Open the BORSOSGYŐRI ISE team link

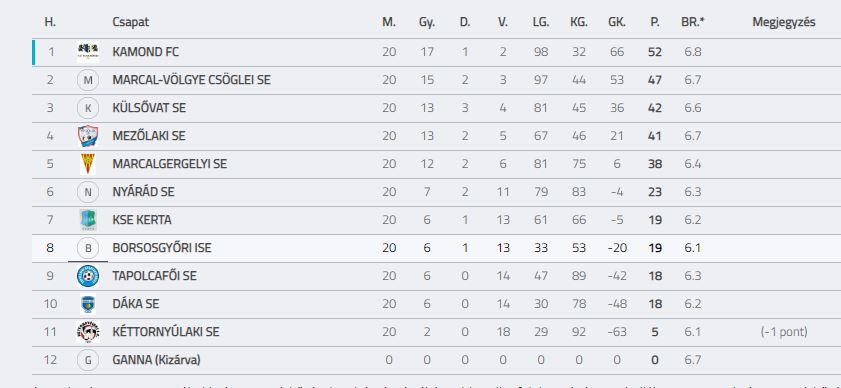pos(162,248)
